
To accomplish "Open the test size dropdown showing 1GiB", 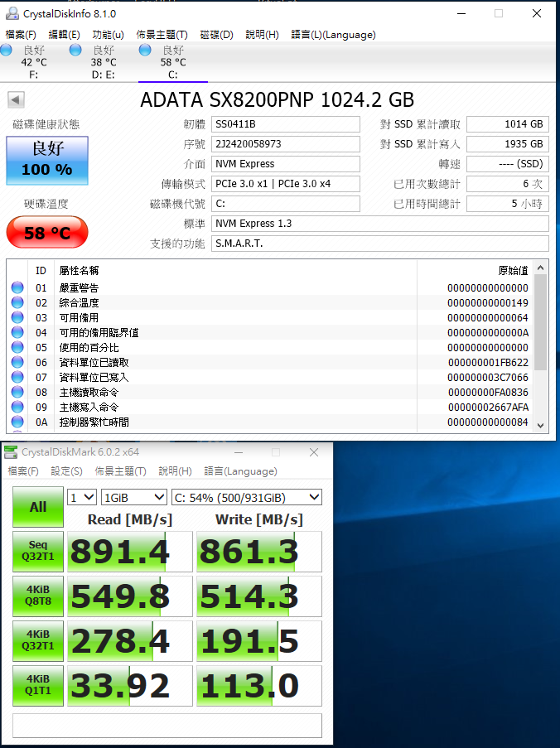I will coord(134,498).
